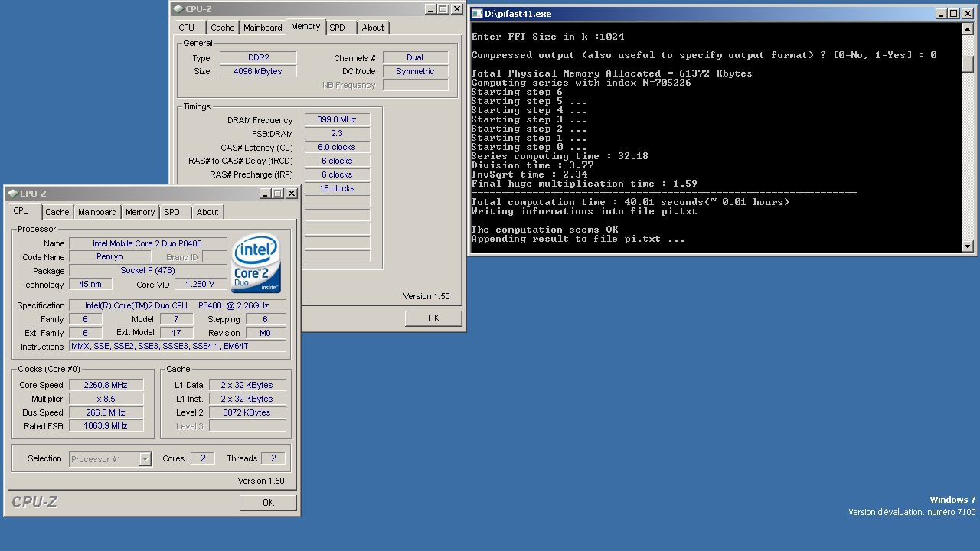The height and width of the screenshot is (551, 980).
Task: Click the RAS# Precharge value 6 clocks
Action: point(337,174)
